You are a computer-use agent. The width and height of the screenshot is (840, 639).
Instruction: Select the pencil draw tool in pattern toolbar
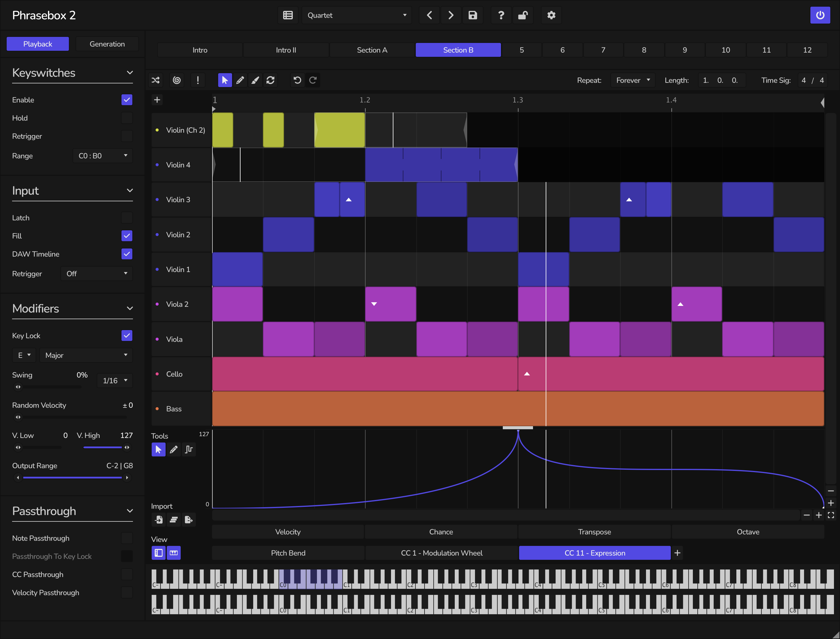pos(240,80)
